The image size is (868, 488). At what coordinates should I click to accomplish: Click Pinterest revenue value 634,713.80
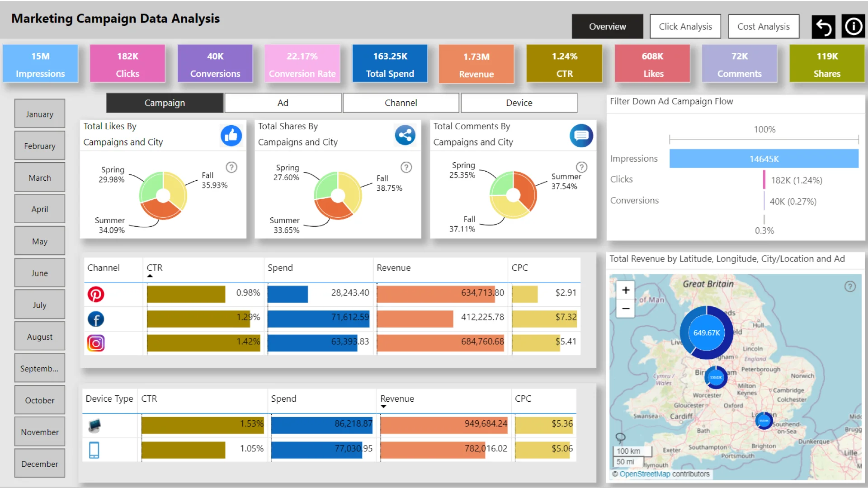482,293
